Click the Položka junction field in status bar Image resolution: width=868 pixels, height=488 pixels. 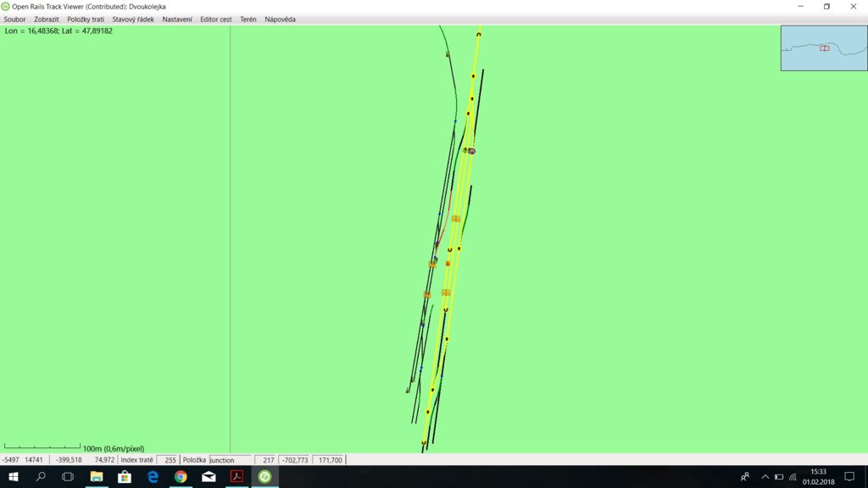point(231,460)
